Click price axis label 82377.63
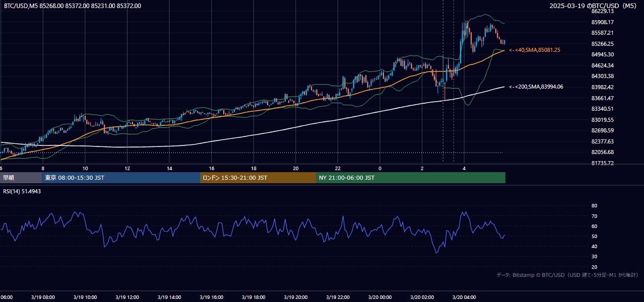The image size is (644, 302). (x=603, y=141)
